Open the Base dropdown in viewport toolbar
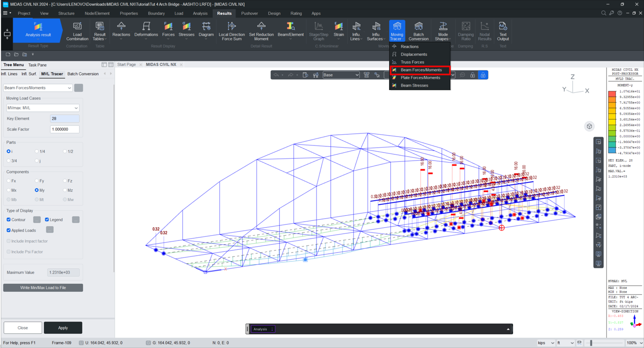 click(x=341, y=75)
